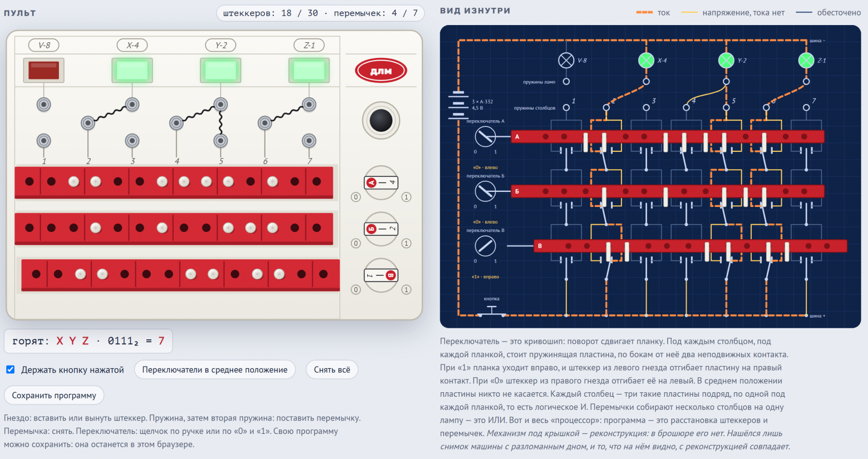Screen dimensions: 868x459
Task: Click "Сохранить программу" button
Action: 54,396
